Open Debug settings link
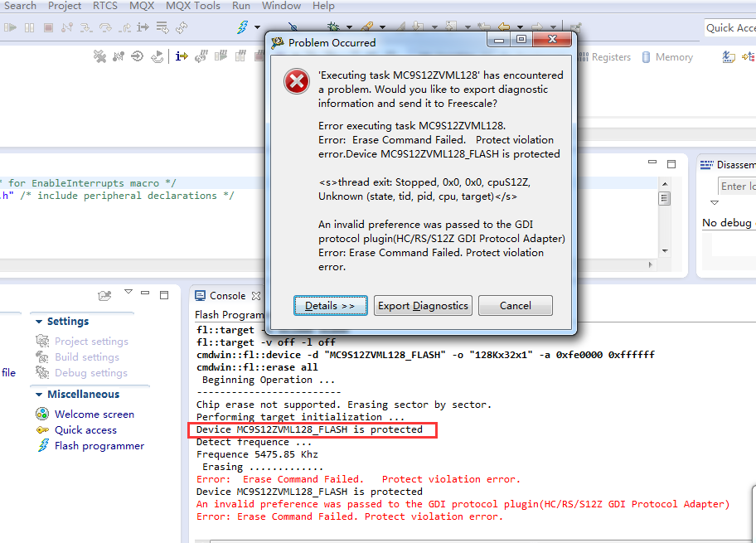Screen dimensions: 756x543 click(x=90, y=373)
